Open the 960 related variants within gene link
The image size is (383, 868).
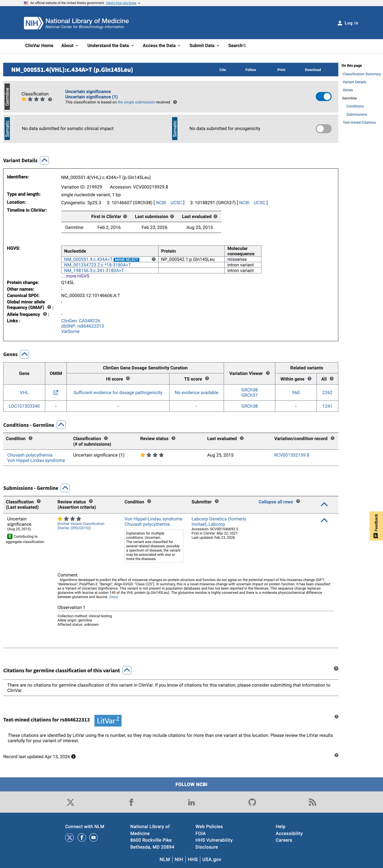[296, 393]
